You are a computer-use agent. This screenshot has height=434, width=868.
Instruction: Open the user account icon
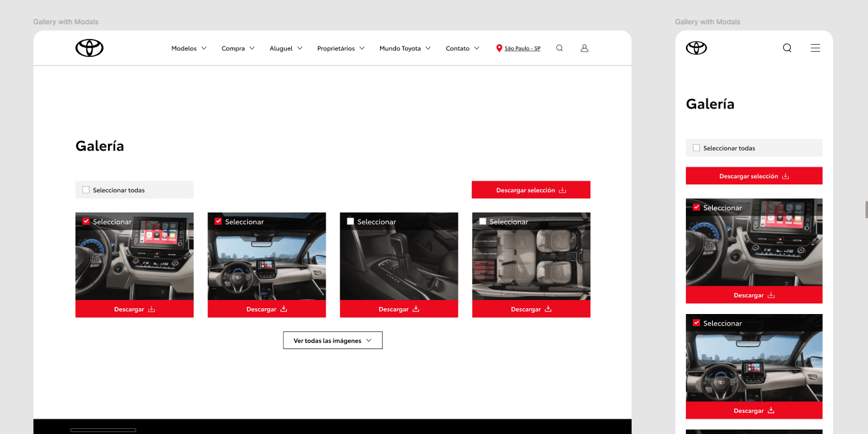(x=584, y=48)
